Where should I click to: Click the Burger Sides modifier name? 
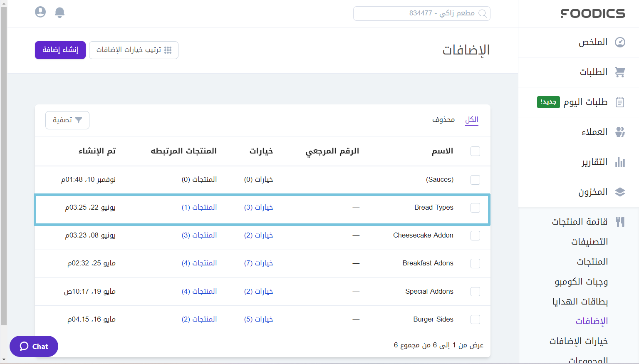click(x=433, y=319)
